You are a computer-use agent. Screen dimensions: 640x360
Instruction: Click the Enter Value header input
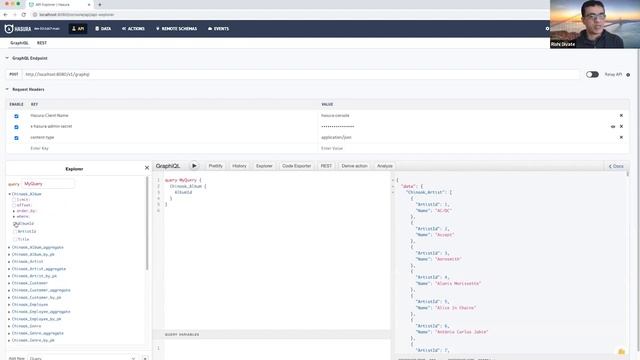pyautogui.click(x=467, y=149)
